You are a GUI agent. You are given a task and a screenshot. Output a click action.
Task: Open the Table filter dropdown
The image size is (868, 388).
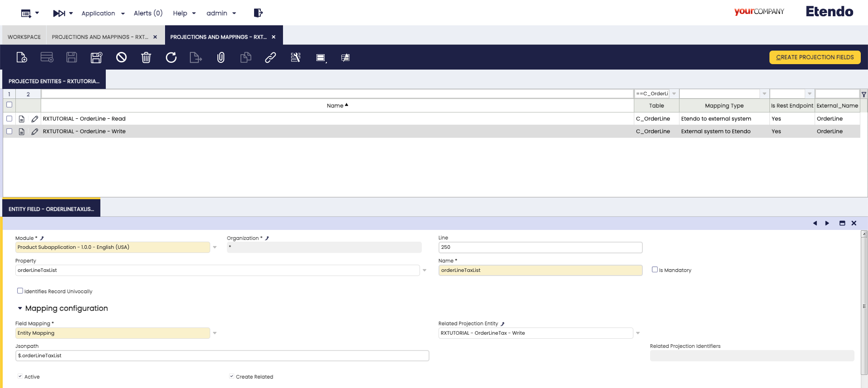click(x=674, y=93)
